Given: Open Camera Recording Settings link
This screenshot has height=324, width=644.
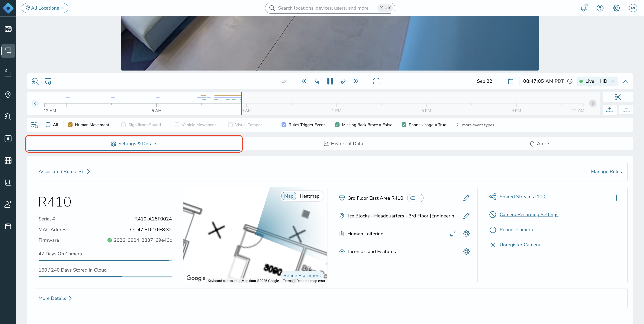Looking at the screenshot, I should click(529, 215).
